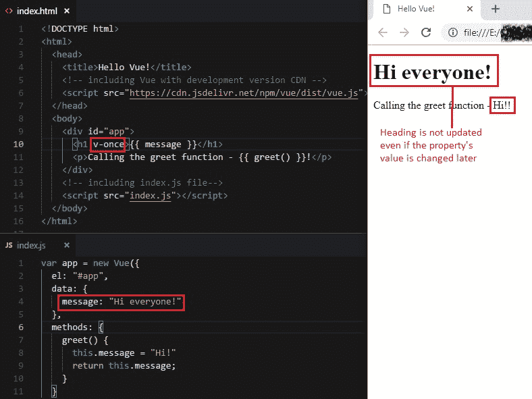Click the closing </html> tag
532x399 pixels.
(x=59, y=221)
